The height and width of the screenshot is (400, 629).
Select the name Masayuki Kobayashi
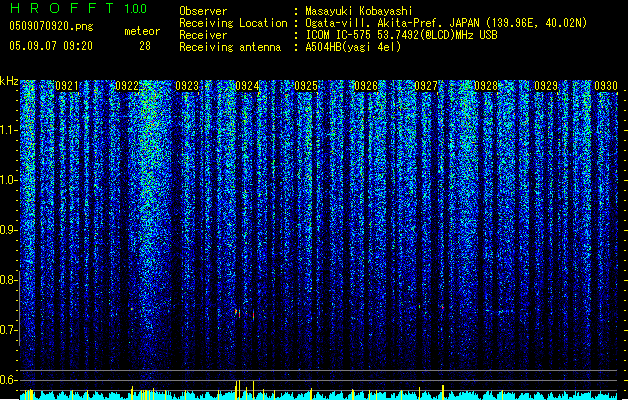[x=359, y=11]
